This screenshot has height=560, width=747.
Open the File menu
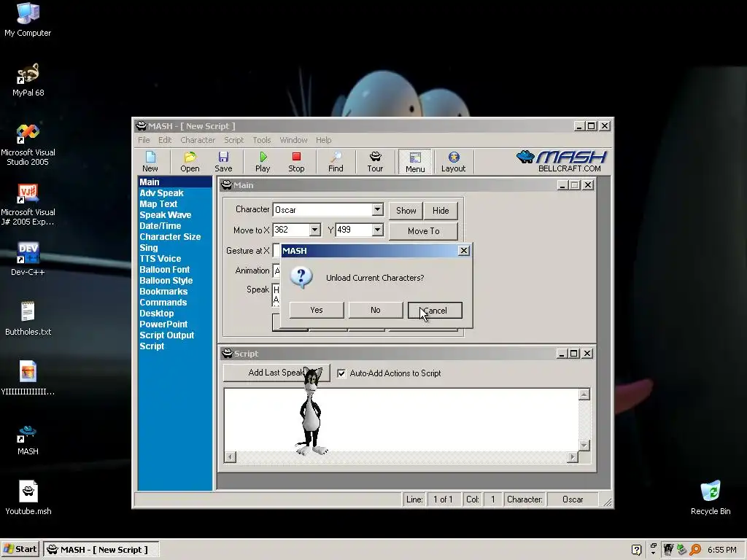pos(144,140)
